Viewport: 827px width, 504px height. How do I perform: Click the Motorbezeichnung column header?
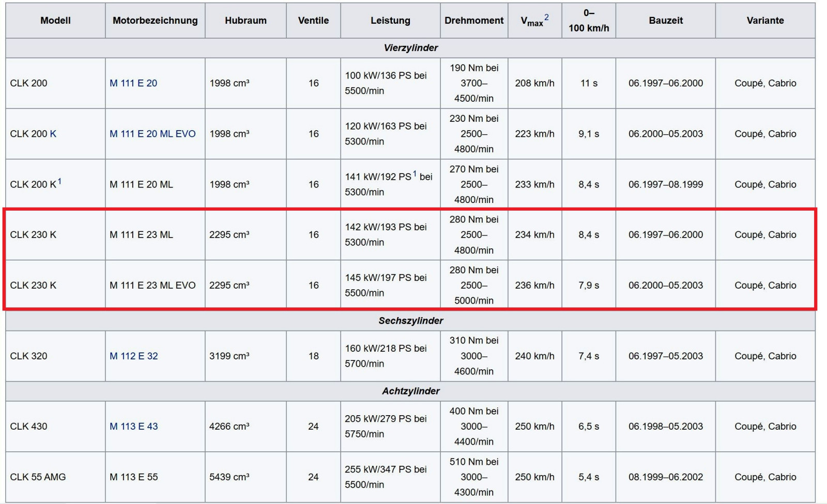point(155,21)
